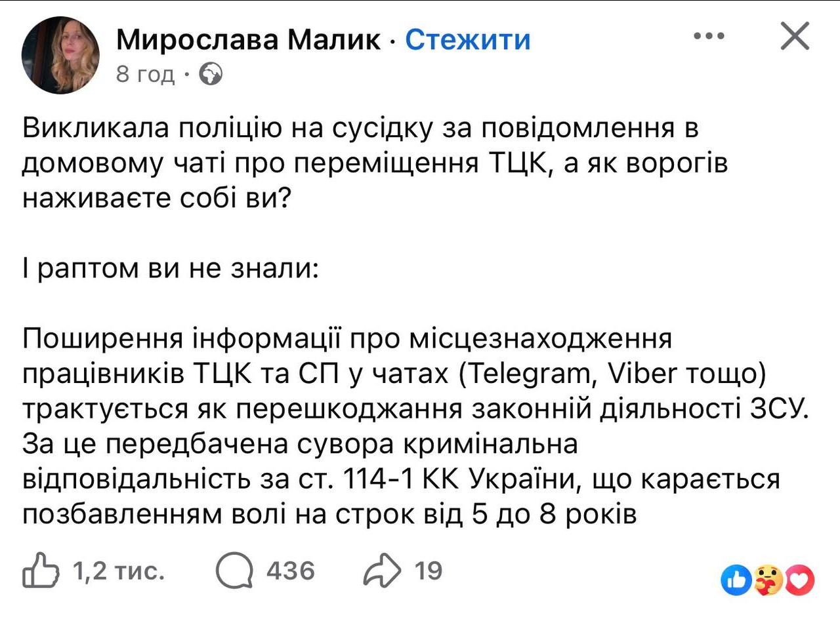
Task: Click the red heart Love reaction
Action: click(x=799, y=580)
